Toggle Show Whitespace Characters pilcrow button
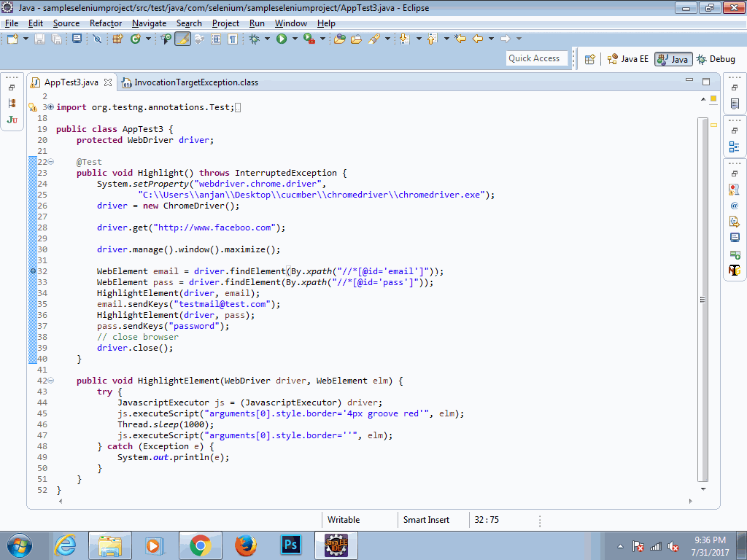The image size is (747, 560). 233,39
